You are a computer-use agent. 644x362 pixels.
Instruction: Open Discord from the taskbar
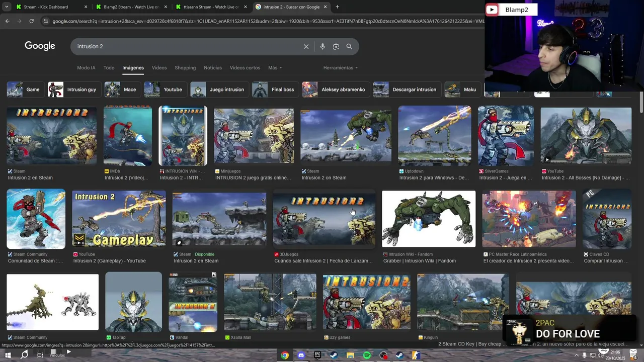[301, 355]
